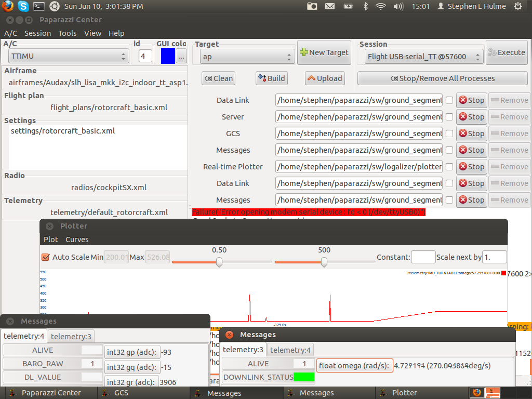Click the volume speaker indicator

tap(398, 6)
